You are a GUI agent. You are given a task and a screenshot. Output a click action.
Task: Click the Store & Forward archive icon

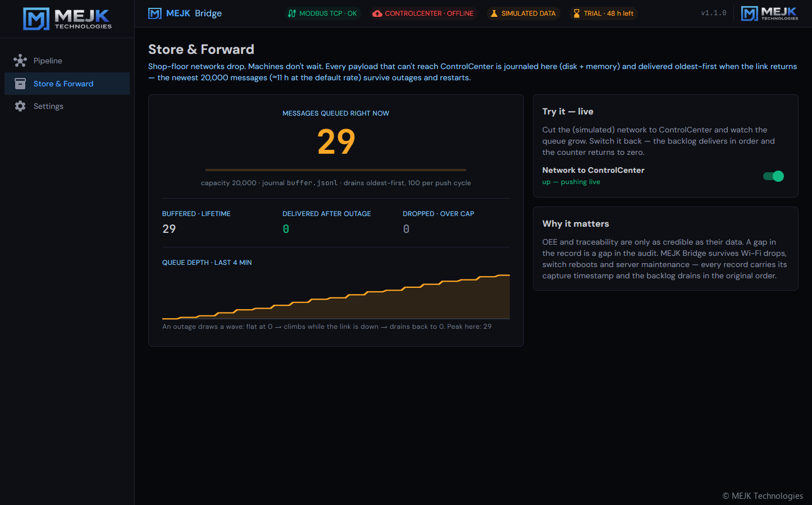[20, 84]
